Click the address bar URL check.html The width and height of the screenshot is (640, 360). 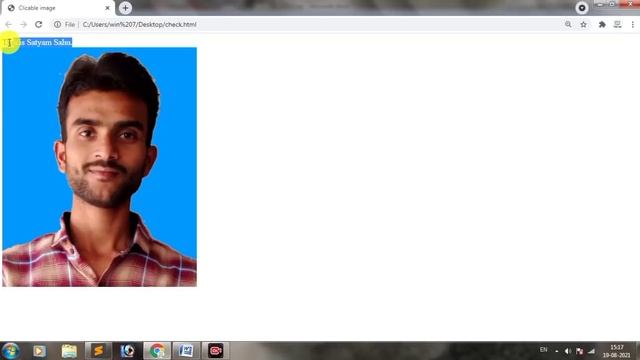pos(140,24)
